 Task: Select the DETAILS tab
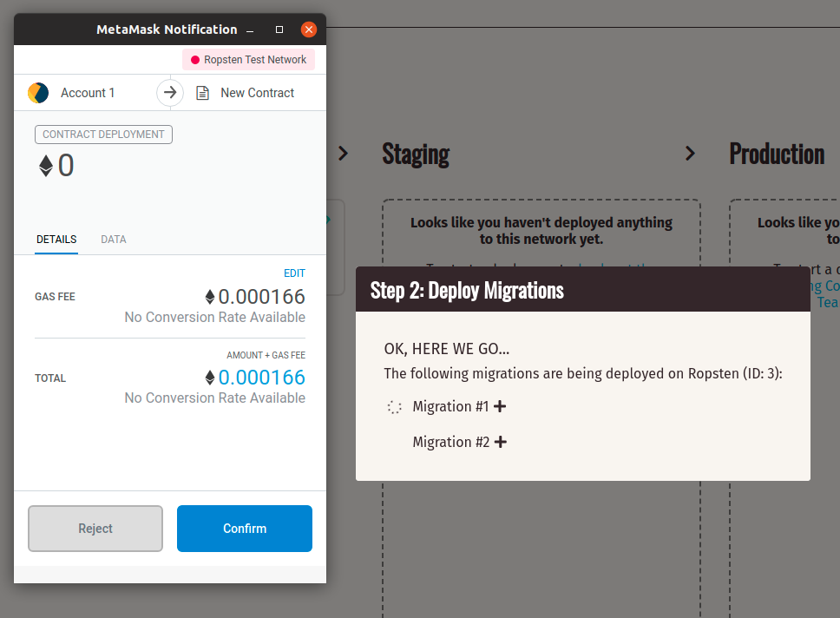pos(56,240)
